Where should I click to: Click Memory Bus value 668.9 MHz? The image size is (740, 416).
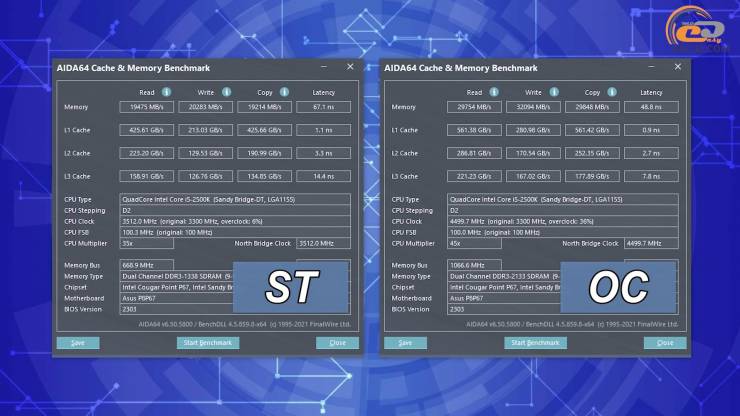click(x=146, y=265)
